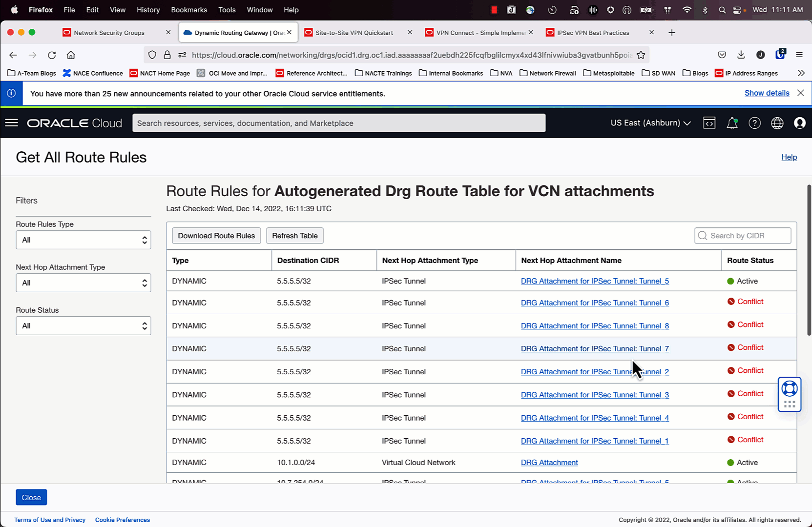This screenshot has height=527, width=812.
Task: Open the US East (Ashburn) region selector
Action: coord(650,123)
